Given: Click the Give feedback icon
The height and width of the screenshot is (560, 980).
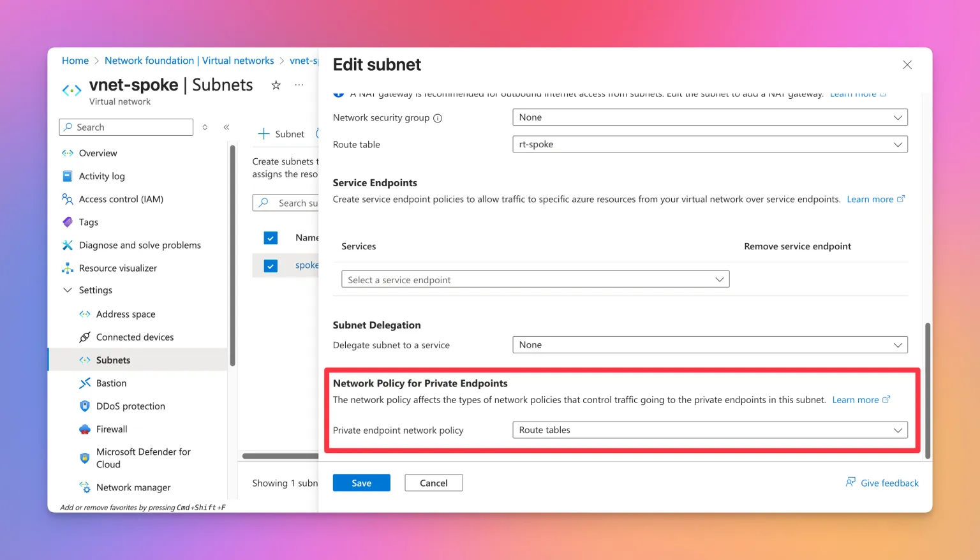Looking at the screenshot, I should pos(850,482).
